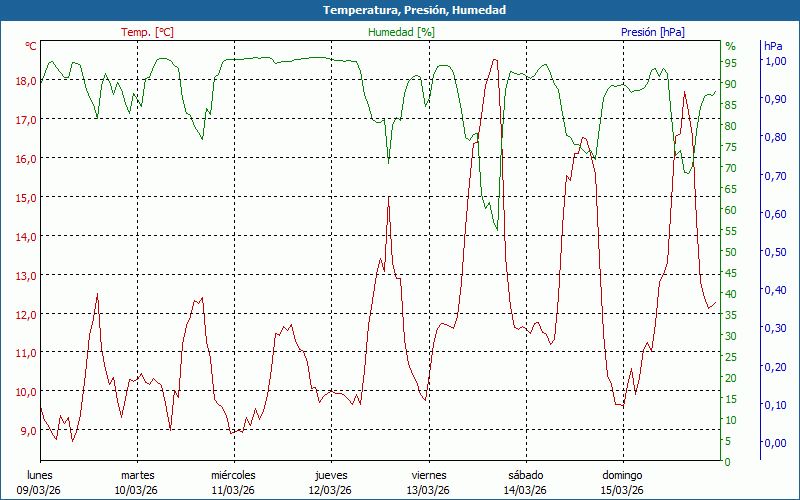Select the lunes 09/03/26 date label
This screenshot has height=500, width=800.
(39, 483)
